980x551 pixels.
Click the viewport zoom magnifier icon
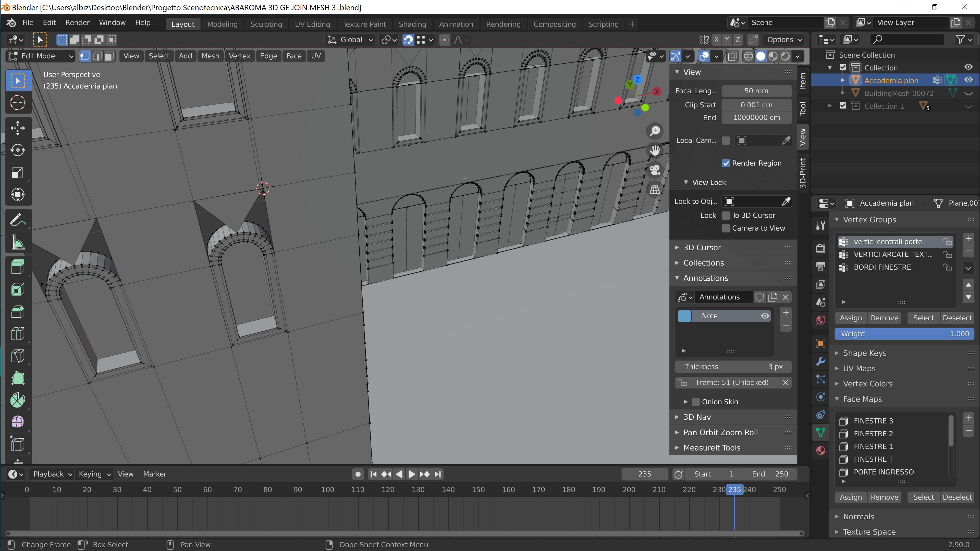tap(655, 131)
